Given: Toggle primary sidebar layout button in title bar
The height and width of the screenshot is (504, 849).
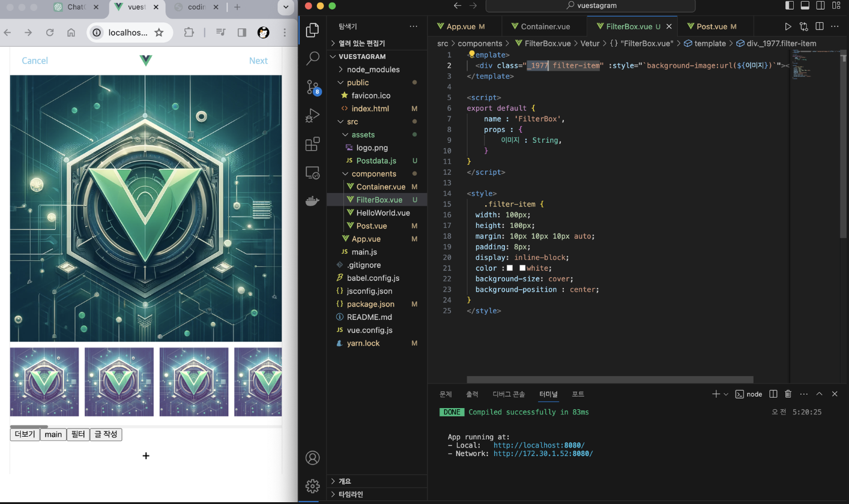Looking at the screenshot, I should [x=790, y=5].
